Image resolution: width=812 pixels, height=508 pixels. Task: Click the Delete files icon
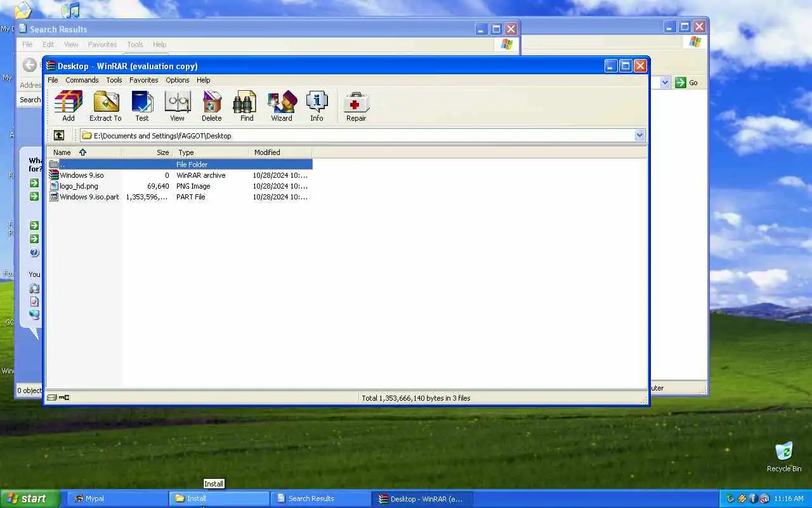(212, 106)
